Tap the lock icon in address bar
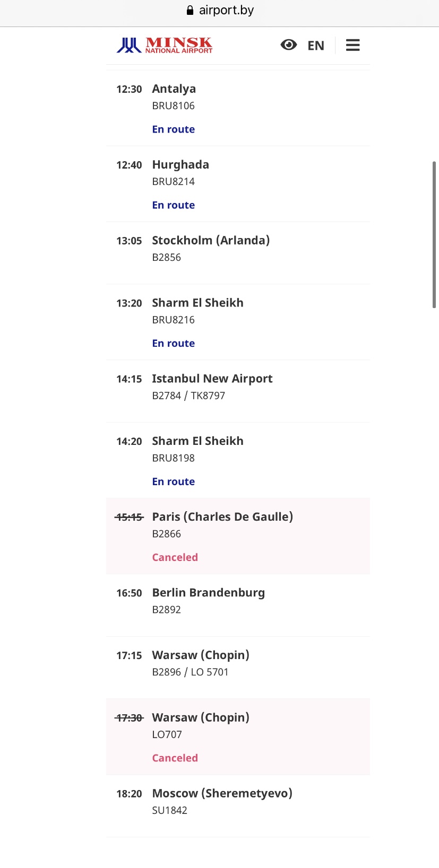Screen dimensions: 439x868 click(x=190, y=11)
